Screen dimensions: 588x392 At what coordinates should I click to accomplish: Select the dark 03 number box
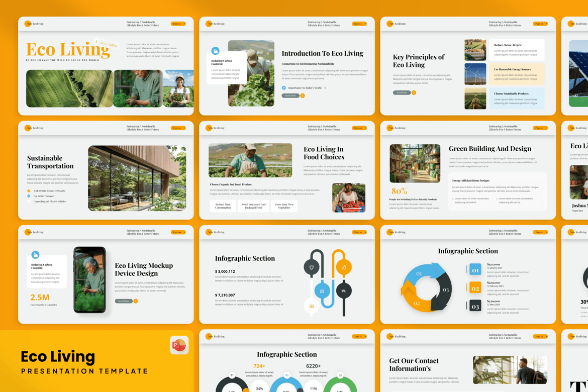point(475,307)
